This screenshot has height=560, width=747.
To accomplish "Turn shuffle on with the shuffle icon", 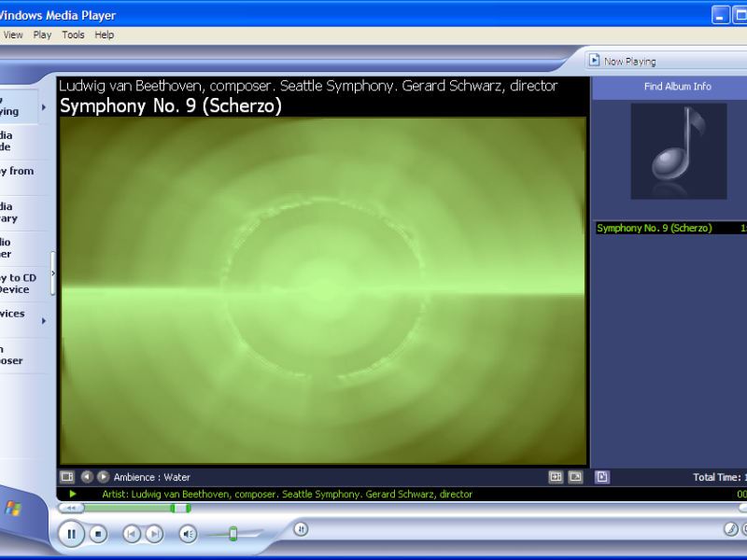I will pyautogui.click(x=301, y=529).
